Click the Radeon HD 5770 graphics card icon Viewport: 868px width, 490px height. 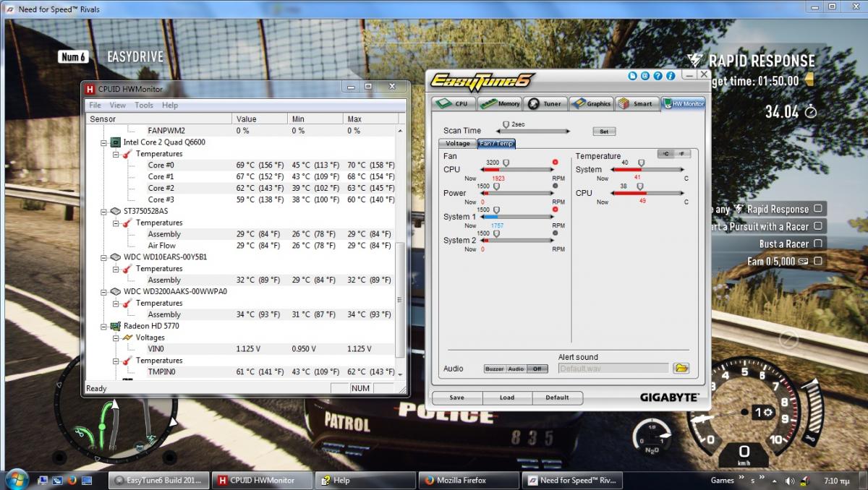tap(115, 326)
